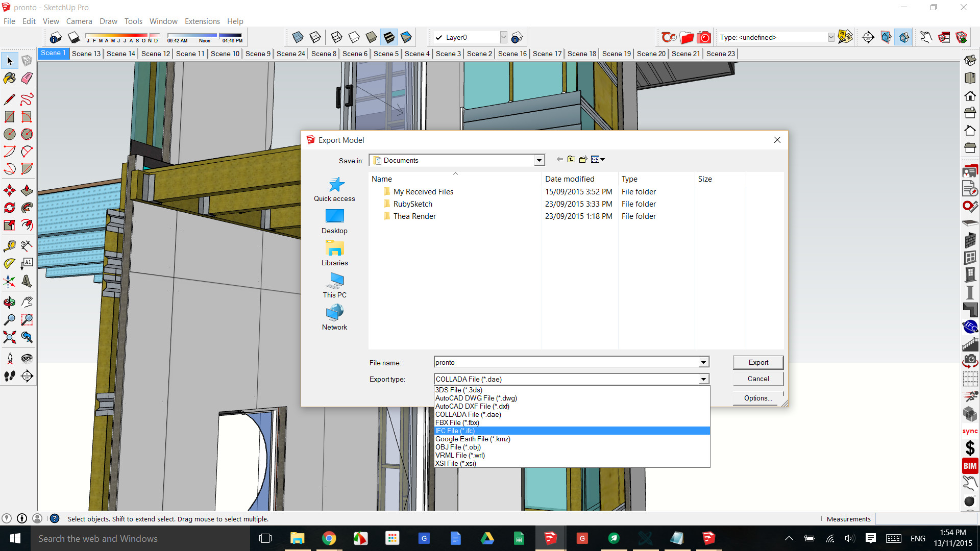The height and width of the screenshot is (551, 980).
Task: Expand the Export type dropdown
Action: point(704,379)
